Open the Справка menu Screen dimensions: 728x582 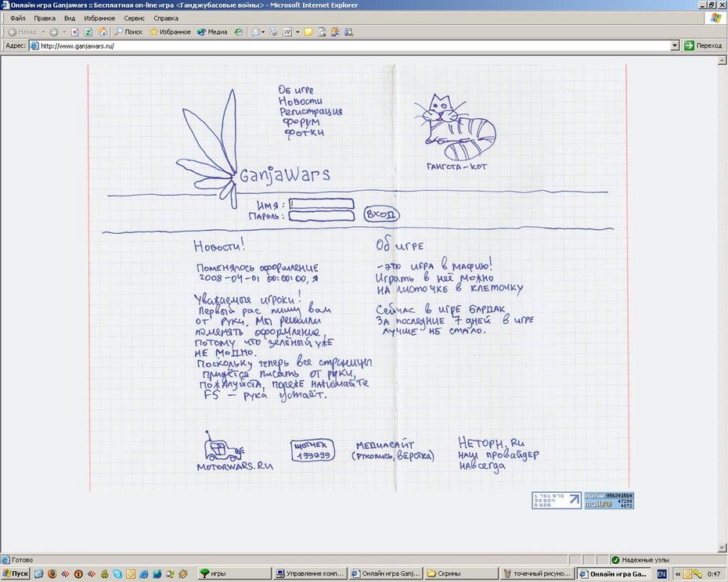(x=166, y=18)
